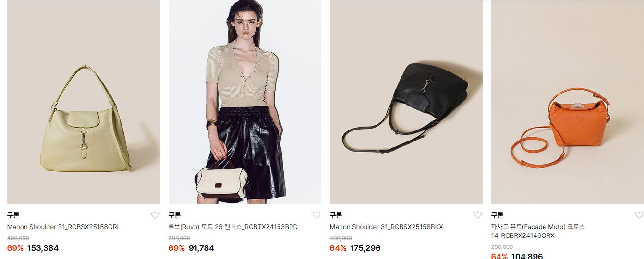Open Manon Shoulder 31_RCBSX25158BKX product title

[387, 227]
